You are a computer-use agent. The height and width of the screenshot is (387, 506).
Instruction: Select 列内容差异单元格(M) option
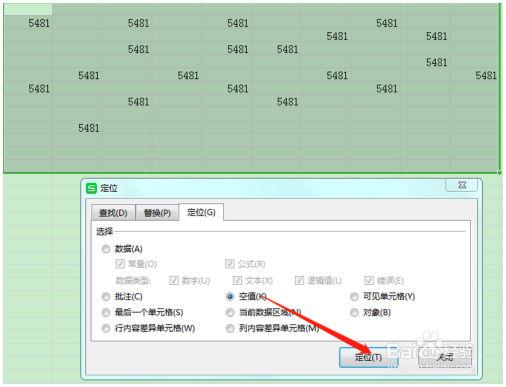(x=230, y=328)
